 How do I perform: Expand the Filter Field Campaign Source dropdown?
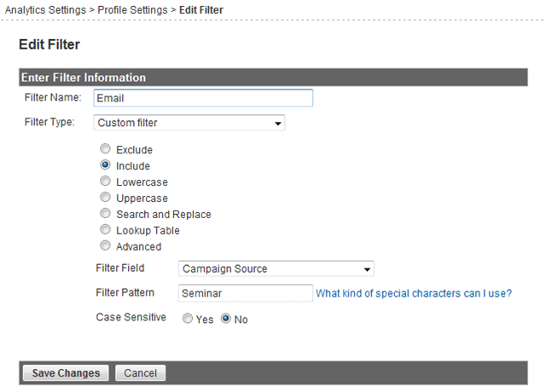pyautogui.click(x=276, y=268)
